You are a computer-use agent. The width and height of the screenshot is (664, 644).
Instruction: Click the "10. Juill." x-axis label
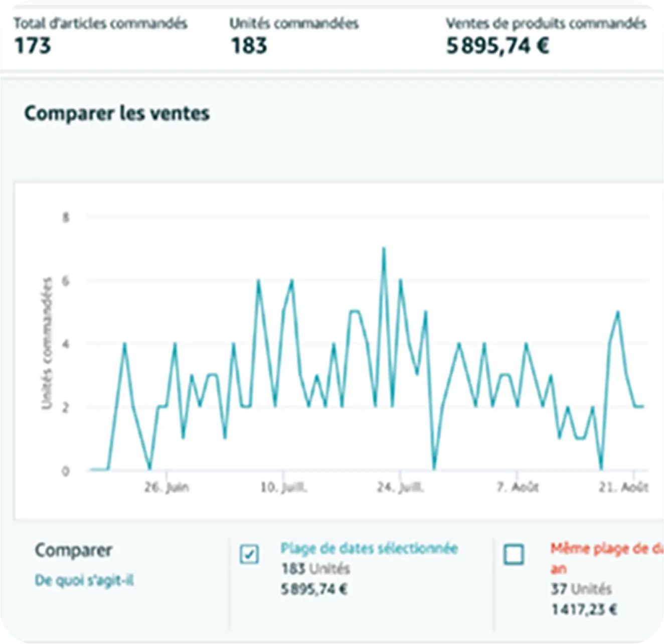point(284,487)
